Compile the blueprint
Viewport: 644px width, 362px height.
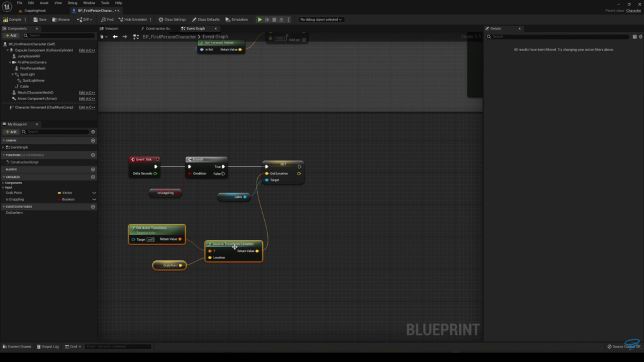coord(13,19)
